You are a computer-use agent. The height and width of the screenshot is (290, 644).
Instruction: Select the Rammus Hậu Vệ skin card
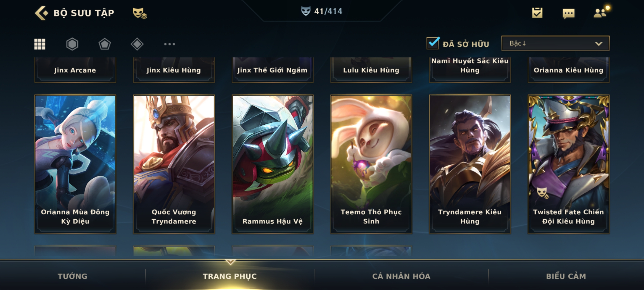click(272, 164)
